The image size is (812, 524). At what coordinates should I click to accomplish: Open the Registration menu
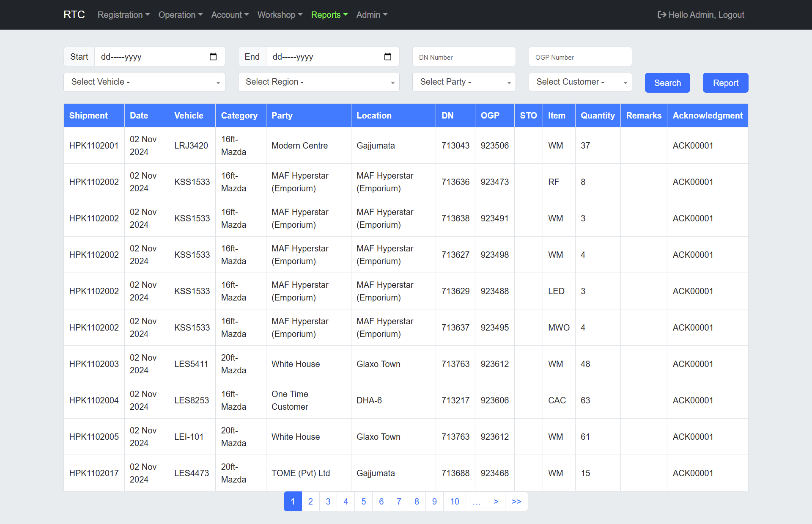(x=123, y=15)
